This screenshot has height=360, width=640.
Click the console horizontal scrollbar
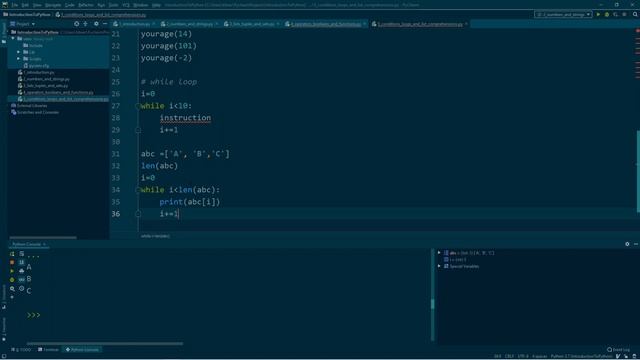[104, 344]
